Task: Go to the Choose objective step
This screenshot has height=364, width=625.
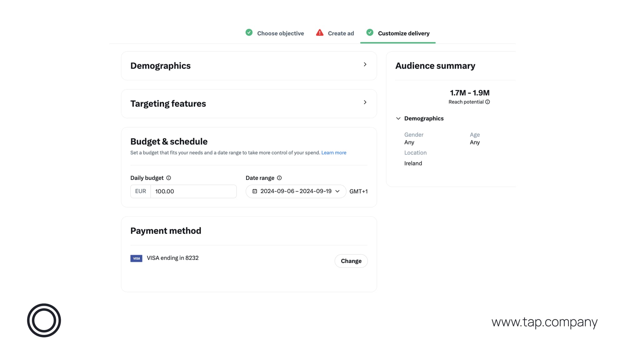Action: (280, 33)
